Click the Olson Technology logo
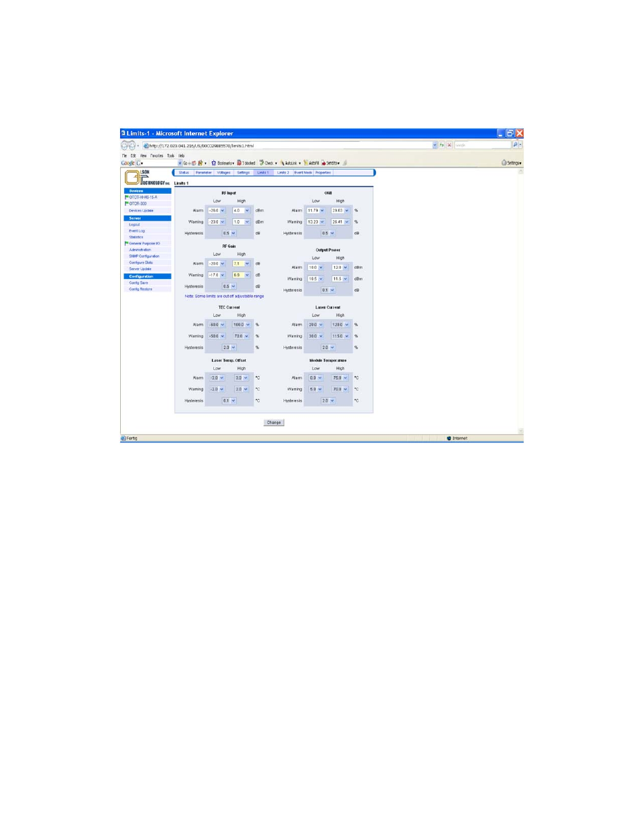This screenshot has height=834, width=644. pyautogui.click(x=146, y=178)
